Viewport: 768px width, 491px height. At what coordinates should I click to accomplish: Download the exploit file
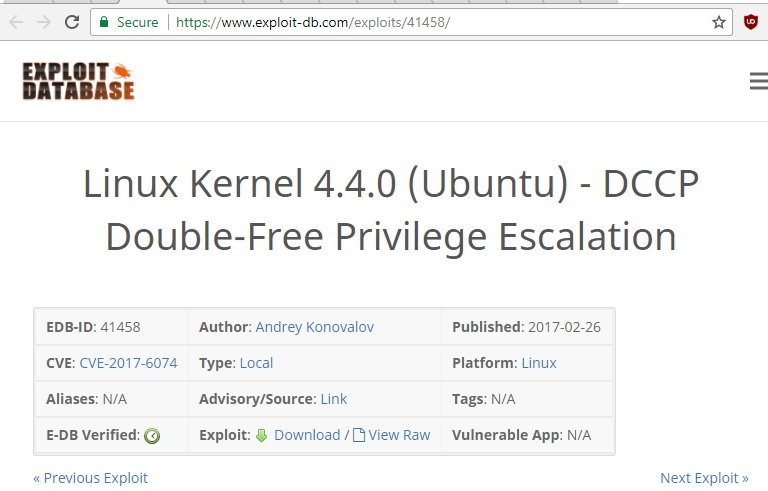pos(307,435)
